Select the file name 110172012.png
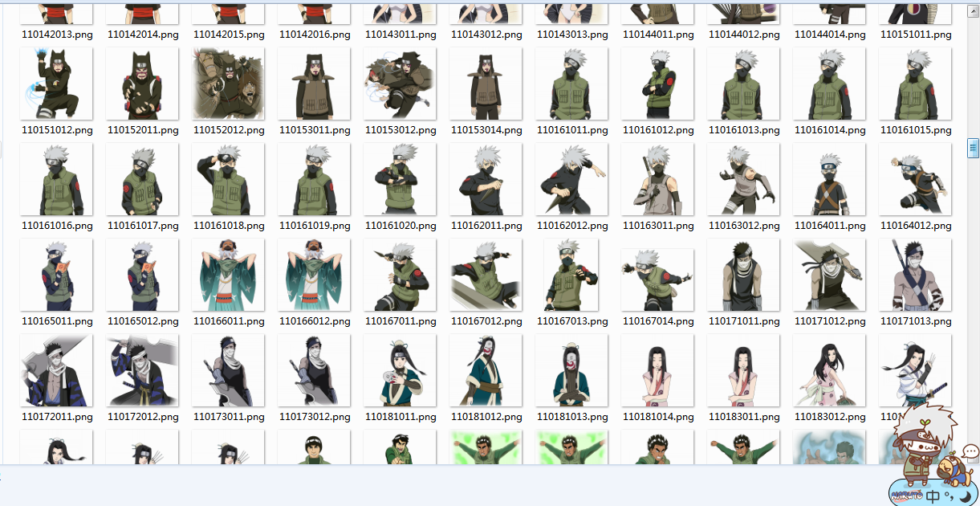This screenshot has height=506, width=980. (143, 417)
